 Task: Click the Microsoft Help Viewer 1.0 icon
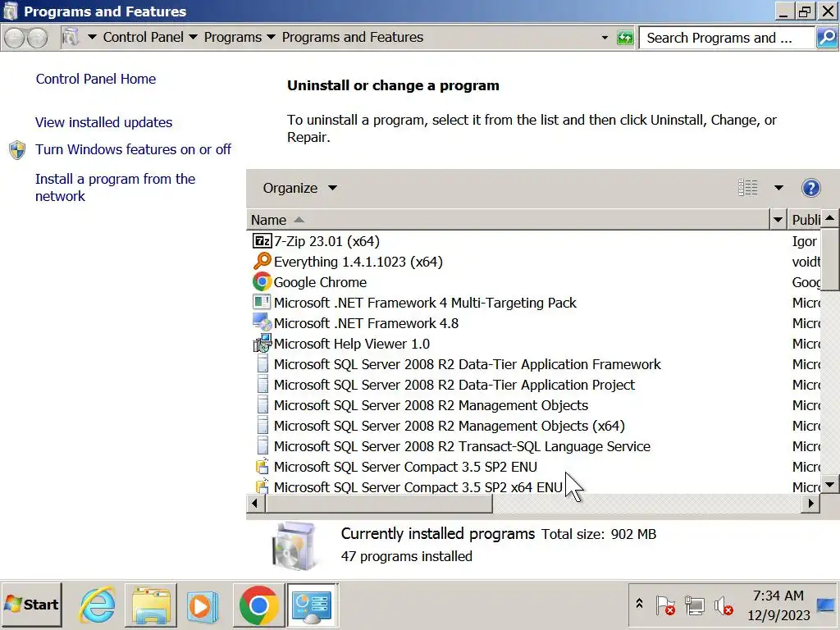tap(262, 343)
